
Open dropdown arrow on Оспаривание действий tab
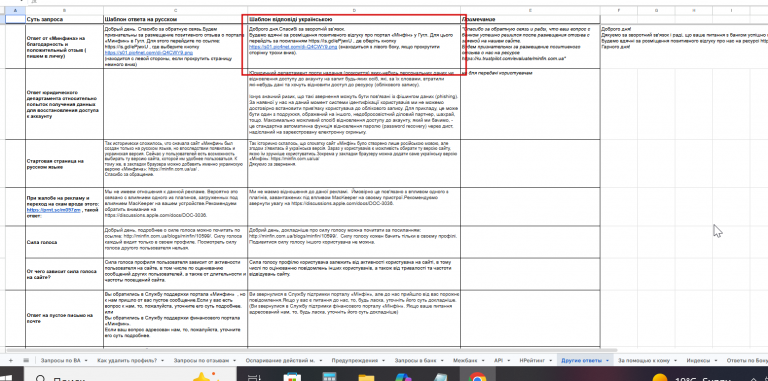pos(320,360)
